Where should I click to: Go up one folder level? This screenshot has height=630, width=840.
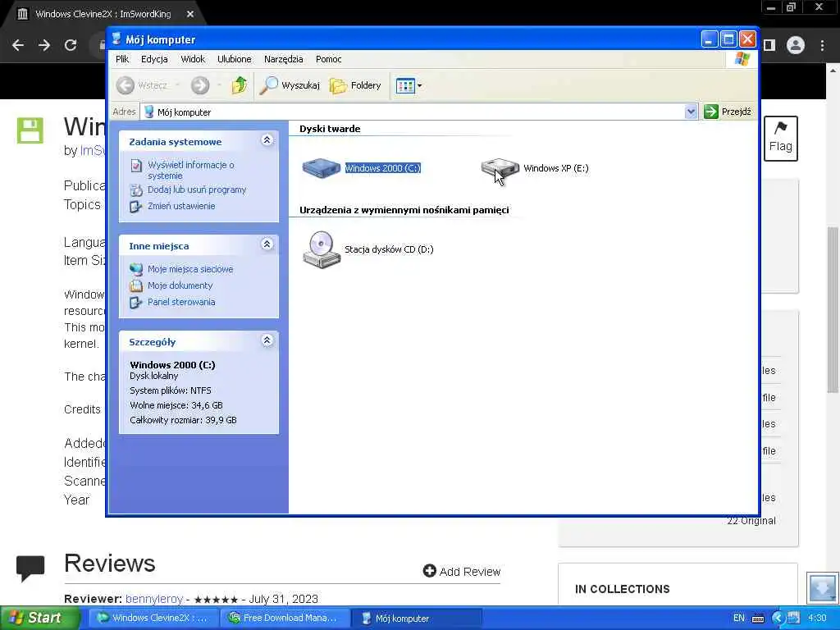pyautogui.click(x=240, y=85)
